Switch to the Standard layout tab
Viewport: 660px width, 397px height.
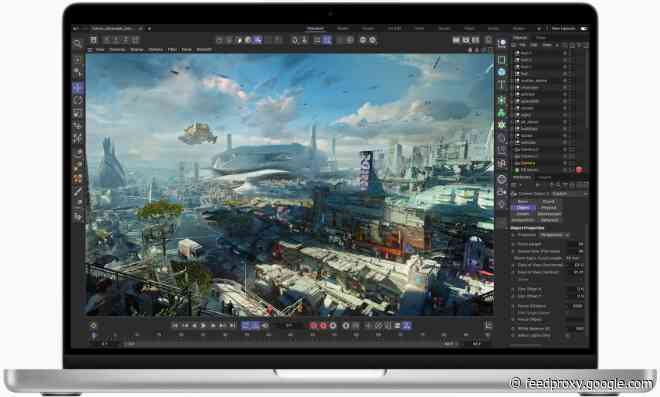[315, 29]
